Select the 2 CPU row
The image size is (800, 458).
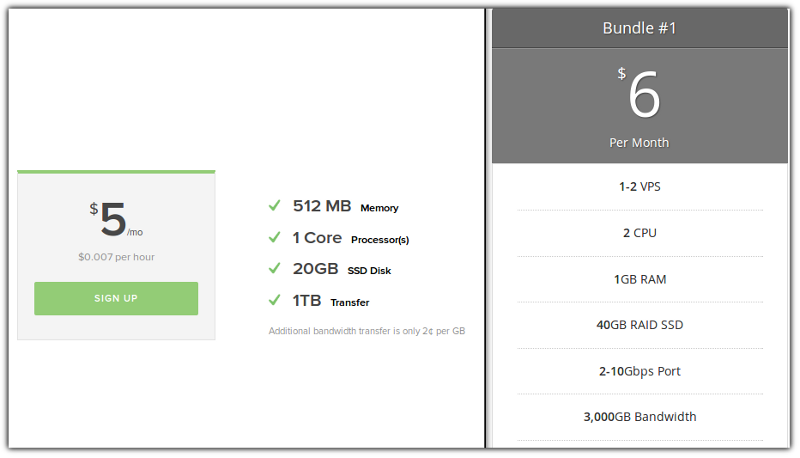pyautogui.click(x=639, y=233)
